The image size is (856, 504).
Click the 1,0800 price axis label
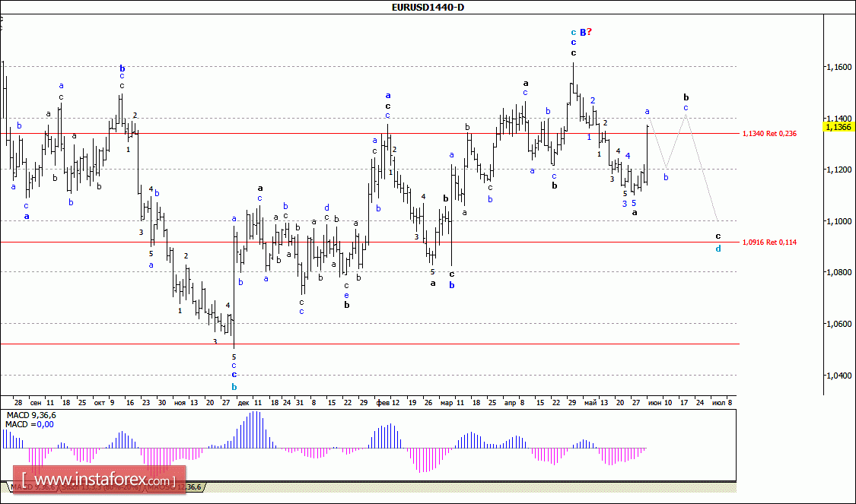[838, 272]
